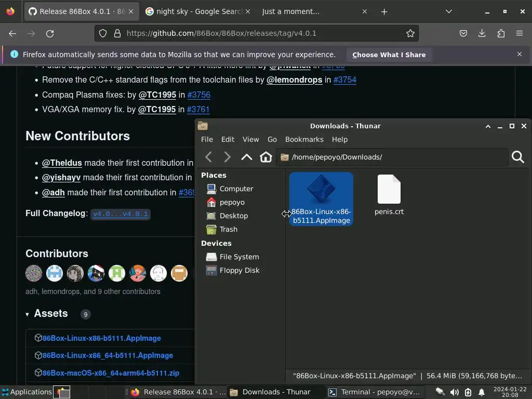This screenshot has width=532, height=399.
Task: Click Choose What I Share button
Action: [x=389, y=55]
